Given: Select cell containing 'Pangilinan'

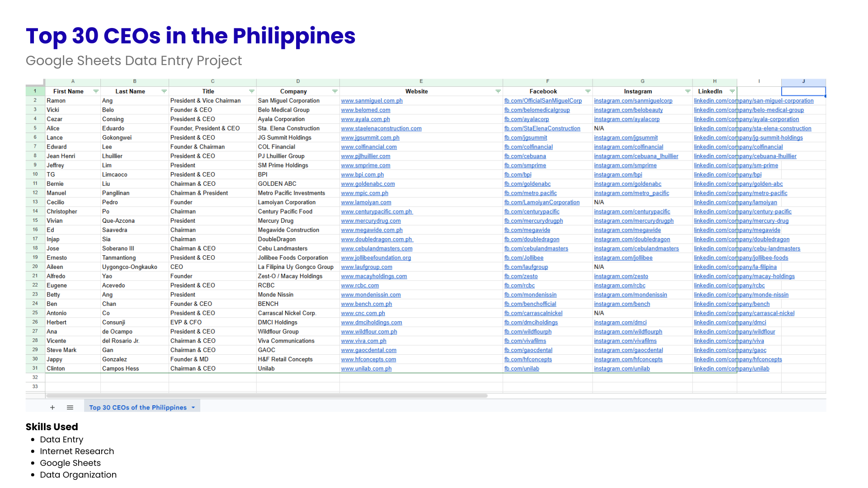Looking at the screenshot, I should pos(135,193).
